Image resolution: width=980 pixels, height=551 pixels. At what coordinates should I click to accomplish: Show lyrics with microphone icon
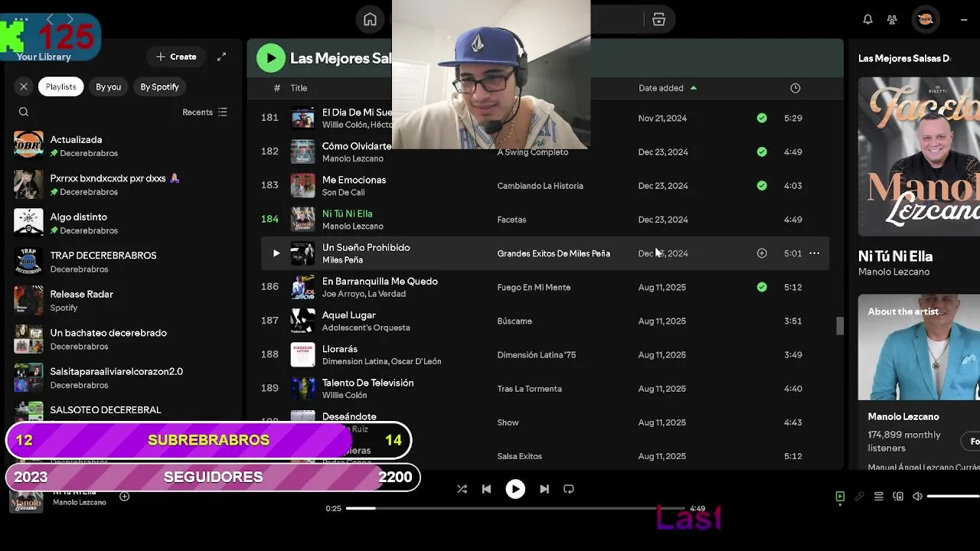pyautogui.click(x=859, y=497)
